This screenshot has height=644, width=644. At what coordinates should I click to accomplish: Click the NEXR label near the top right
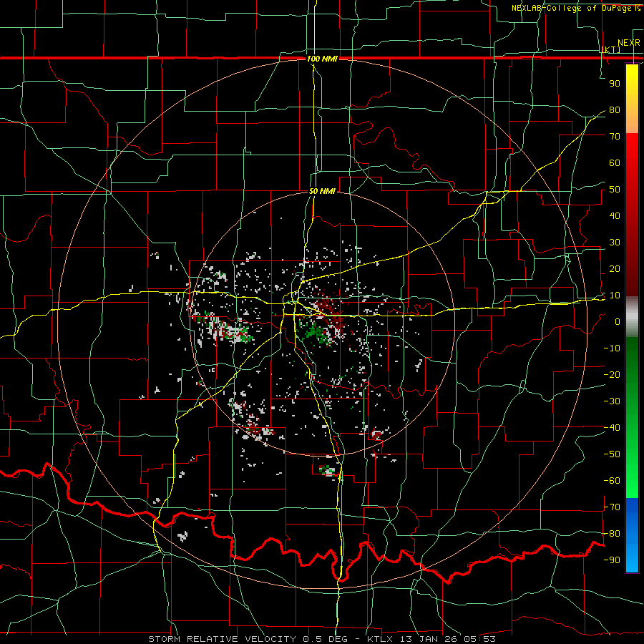[x=629, y=43]
